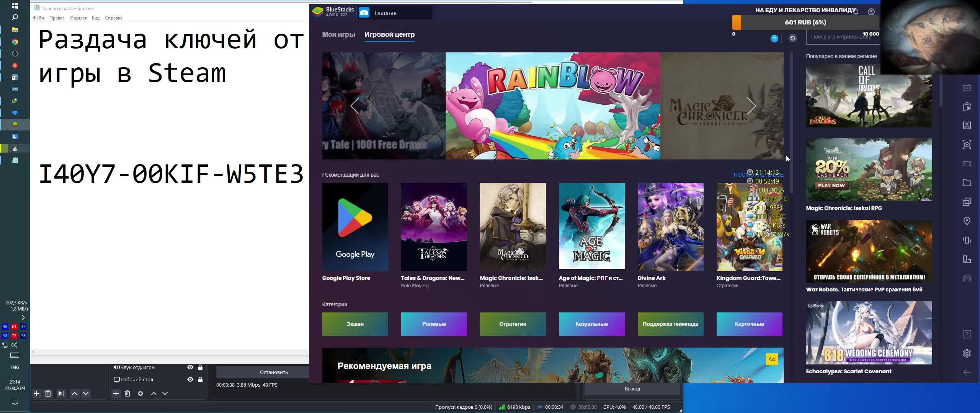Click the refresh icon near the search field
The width and height of the screenshot is (980, 413).
point(792,38)
